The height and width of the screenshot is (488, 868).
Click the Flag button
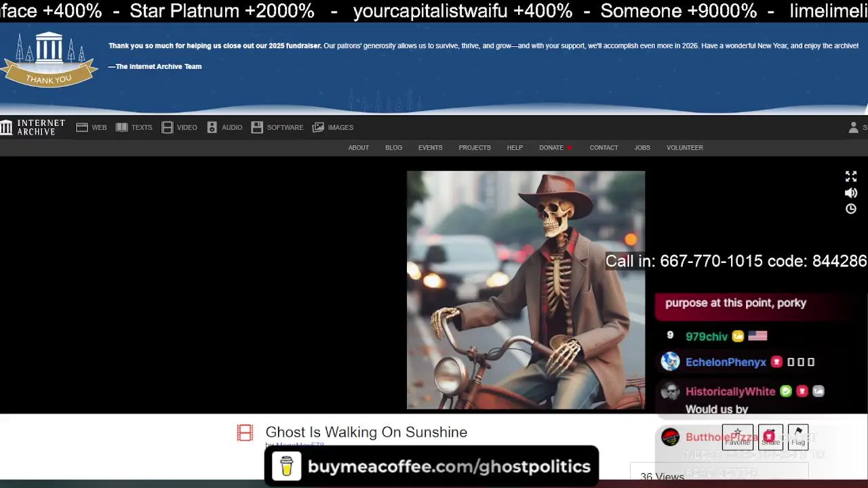coord(798,437)
